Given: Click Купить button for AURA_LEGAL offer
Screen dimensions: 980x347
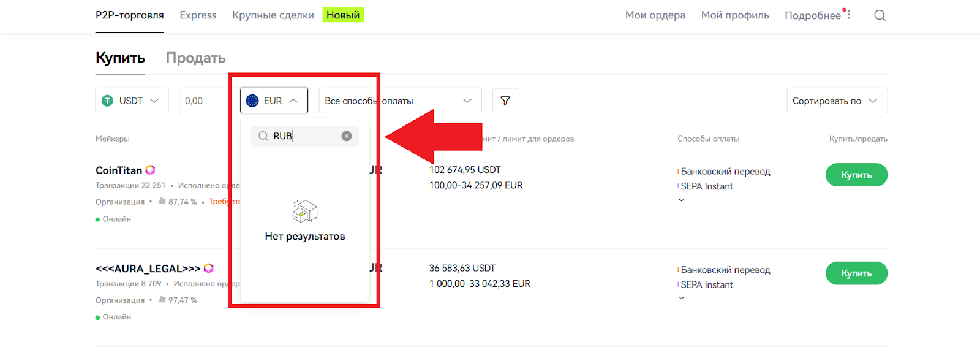Looking at the screenshot, I should click(x=856, y=273).
